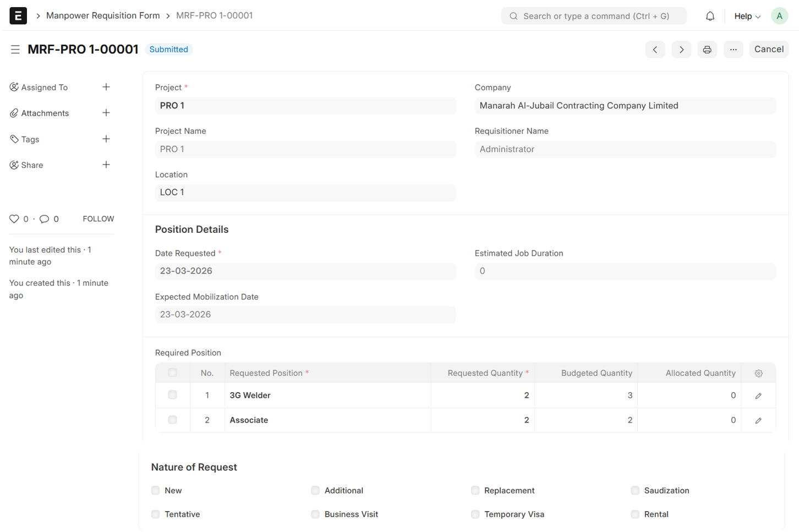The height and width of the screenshot is (532, 799).
Task: Open the three-dots more actions menu
Action: tap(733, 50)
